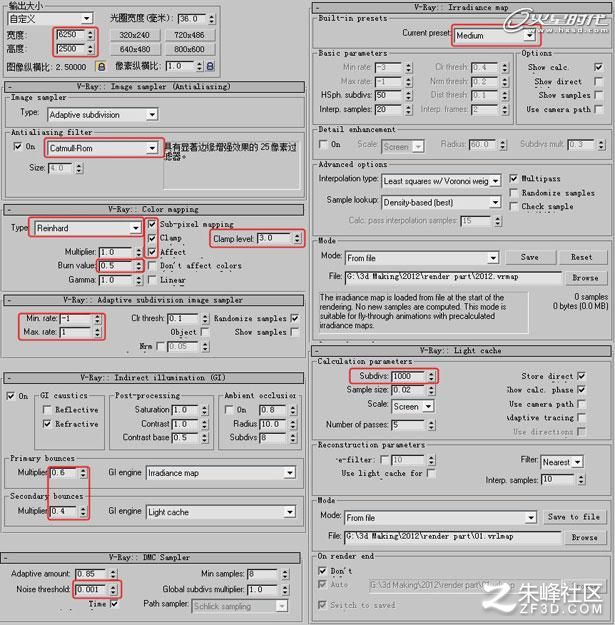Click Save to file in Light cache
This screenshot has height=625, width=615.
point(573,517)
